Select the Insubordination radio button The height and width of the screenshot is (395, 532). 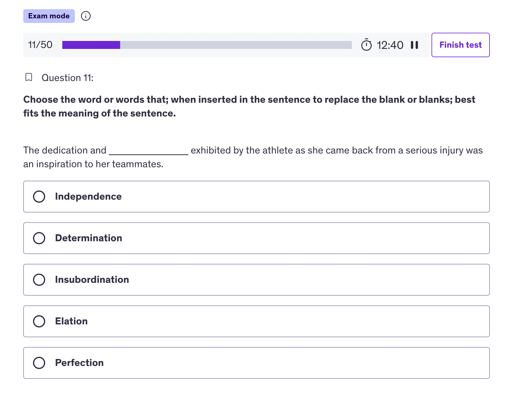(x=39, y=280)
